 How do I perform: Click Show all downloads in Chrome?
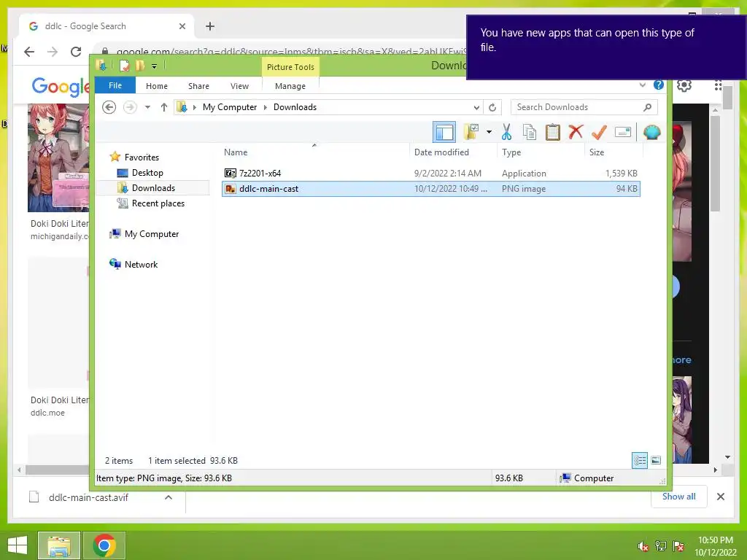[679, 497]
